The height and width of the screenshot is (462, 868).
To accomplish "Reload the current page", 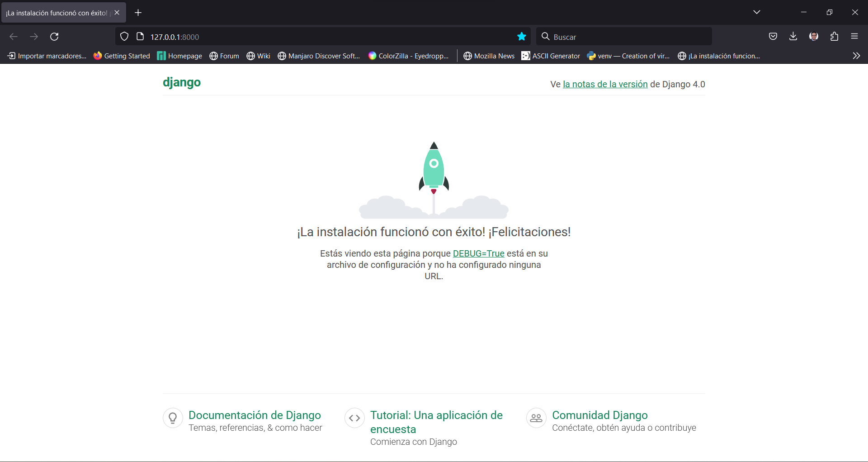I will (54, 37).
